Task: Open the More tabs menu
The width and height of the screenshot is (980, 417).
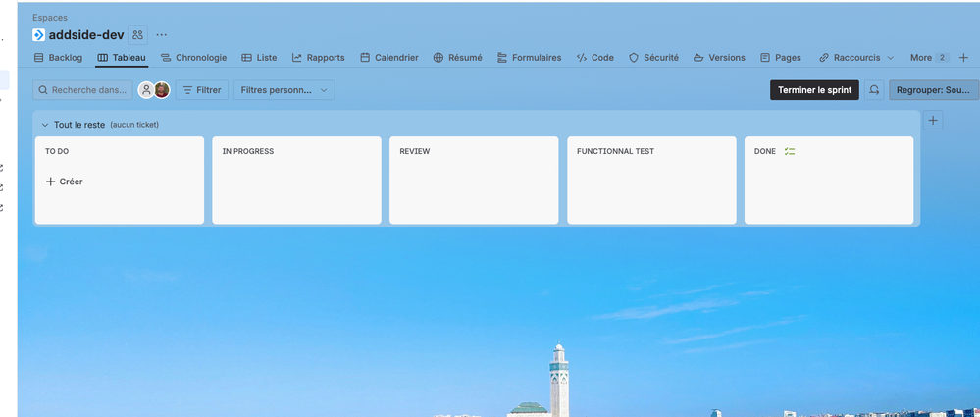Action: pos(929,58)
